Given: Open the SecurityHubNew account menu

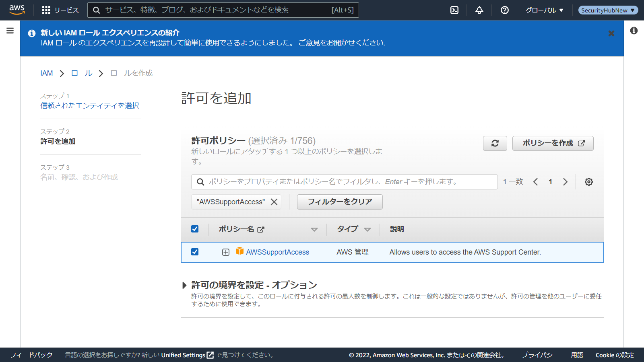Looking at the screenshot, I should (x=608, y=10).
